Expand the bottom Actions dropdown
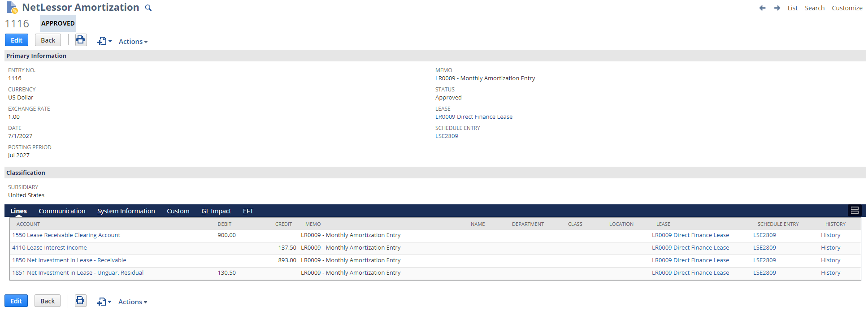 (133, 302)
